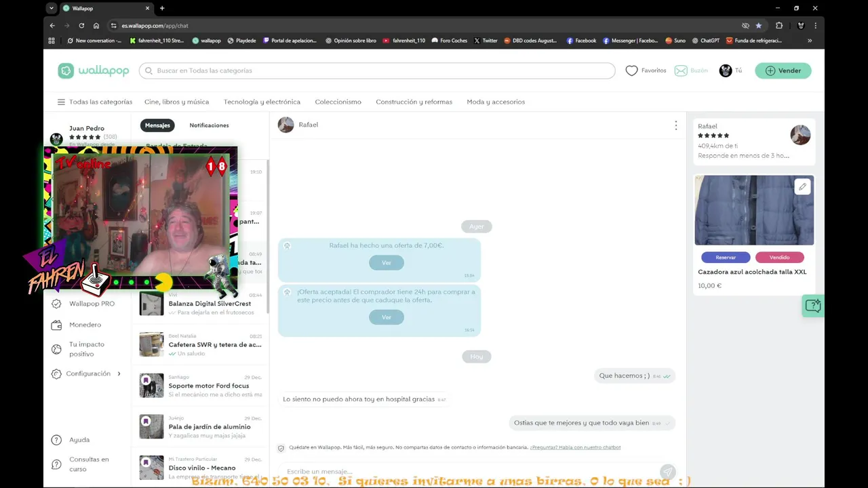Switch to the Mensajes tab
This screenshot has width=868, height=488.
pos(157,125)
